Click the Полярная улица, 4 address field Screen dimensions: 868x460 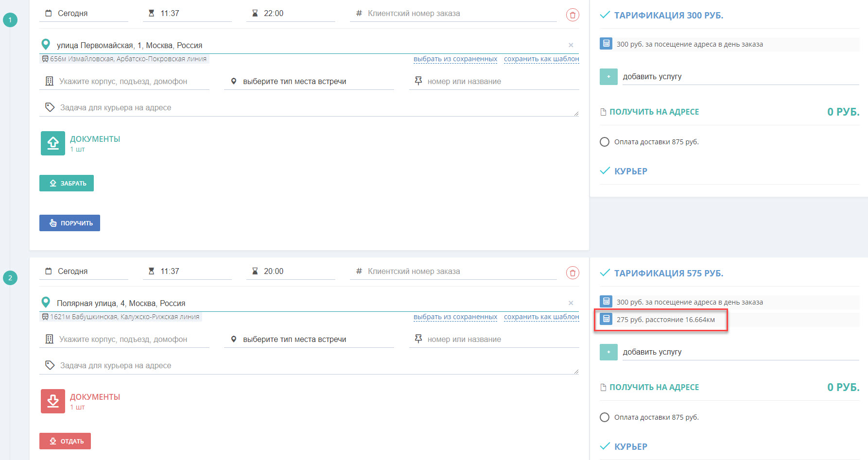click(309, 303)
